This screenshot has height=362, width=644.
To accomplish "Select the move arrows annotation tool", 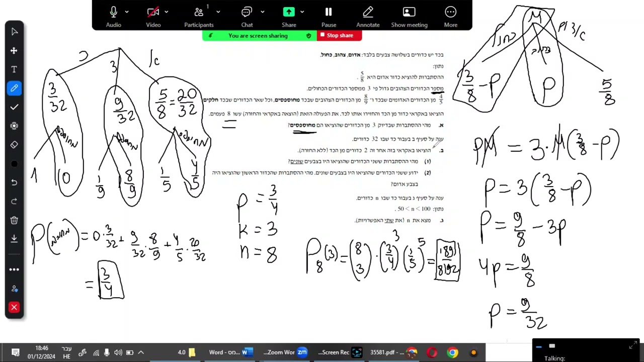I will (x=14, y=51).
